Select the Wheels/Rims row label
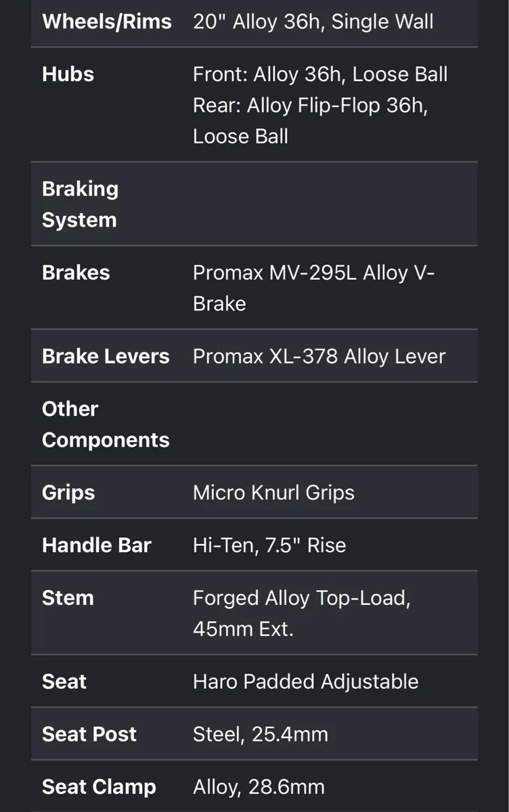The image size is (509, 812). 106,21
